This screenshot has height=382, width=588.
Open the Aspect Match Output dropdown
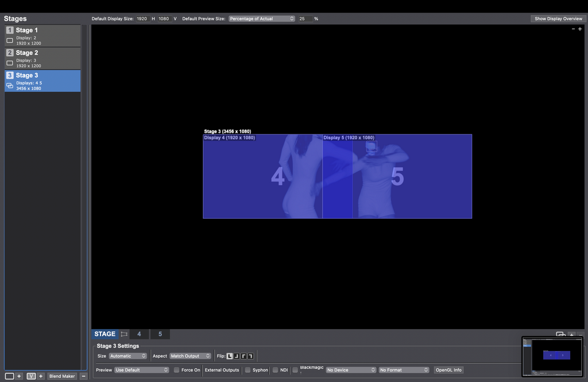click(191, 356)
